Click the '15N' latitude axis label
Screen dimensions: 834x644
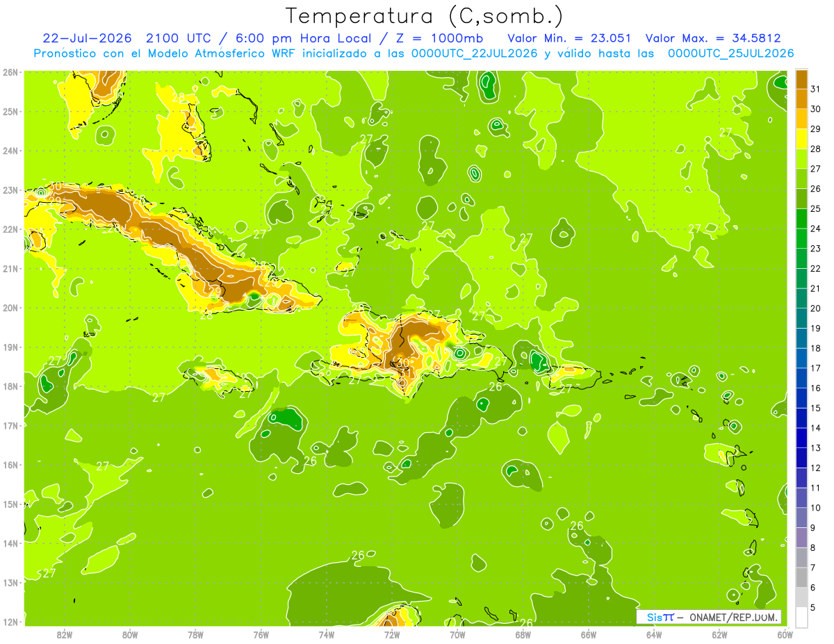pyautogui.click(x=10, y=504)
